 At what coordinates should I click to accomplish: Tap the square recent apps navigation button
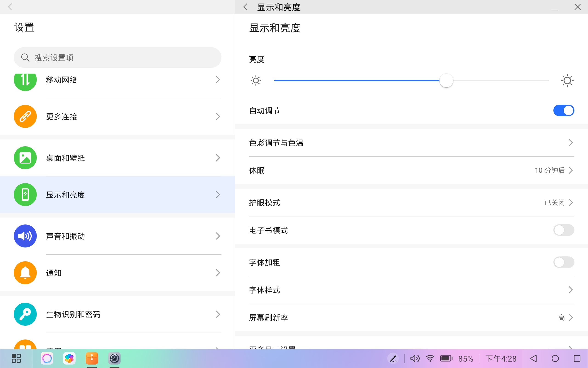point(577,358)
